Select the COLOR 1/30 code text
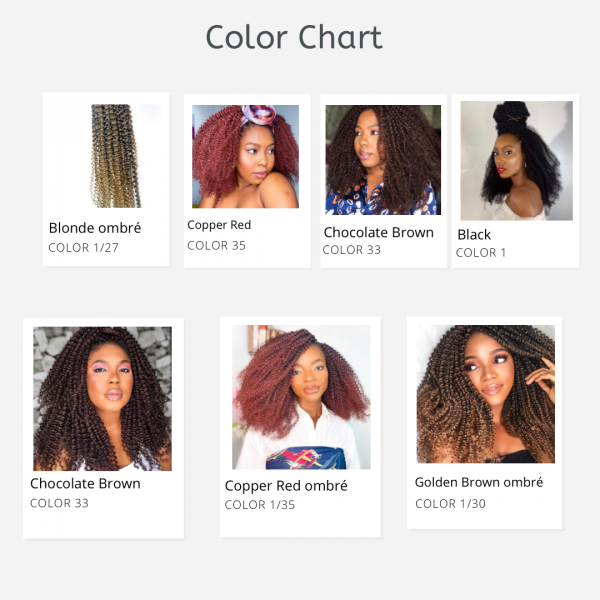This screenshot has height=600, width=600. tap(450, 504)
